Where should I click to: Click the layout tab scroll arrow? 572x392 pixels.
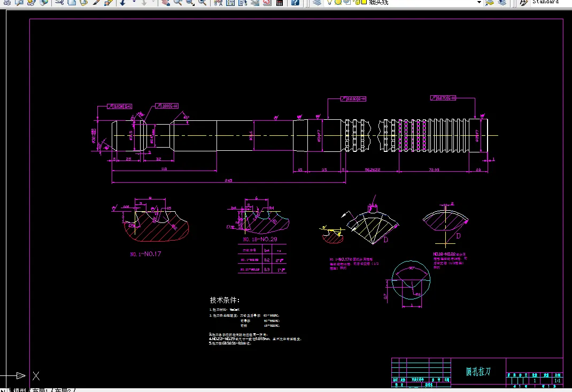[x=2, y=390]
